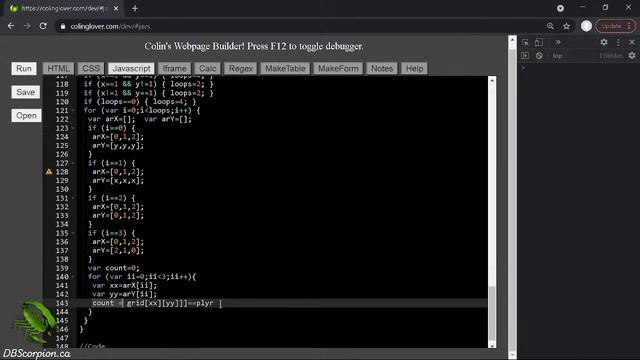Open console settings gear next to hidden count

tap(632, 56)
